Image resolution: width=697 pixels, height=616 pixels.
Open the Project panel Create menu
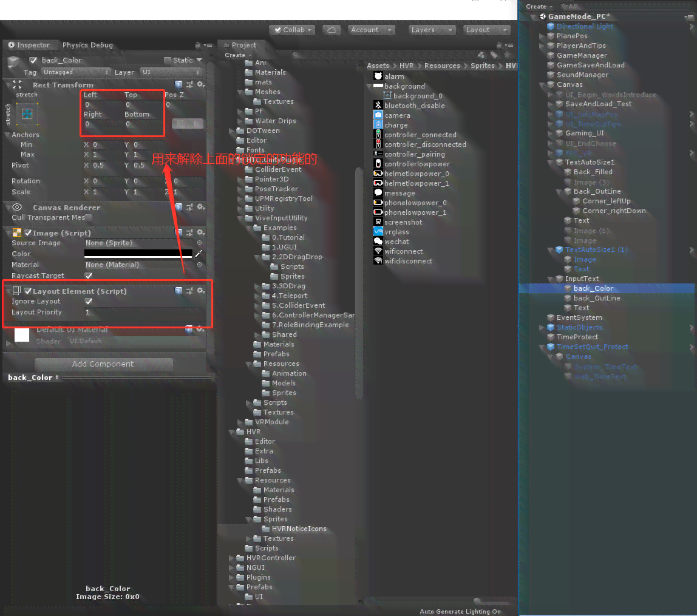tap(237, 55)
